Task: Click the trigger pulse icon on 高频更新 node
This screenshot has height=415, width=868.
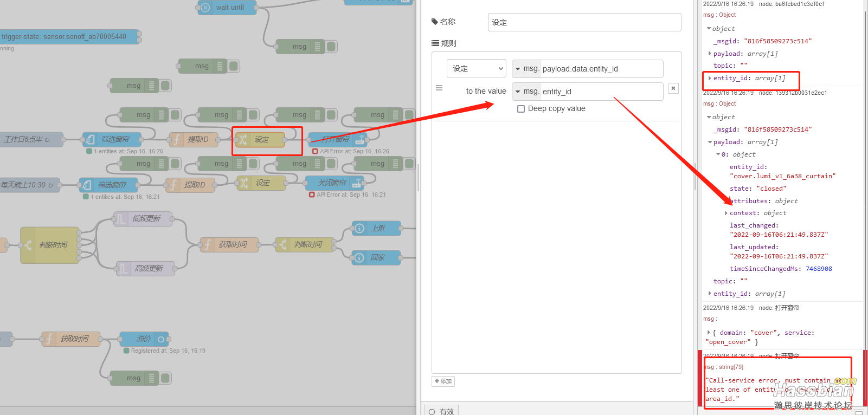Action: click(x=123, y=269)
